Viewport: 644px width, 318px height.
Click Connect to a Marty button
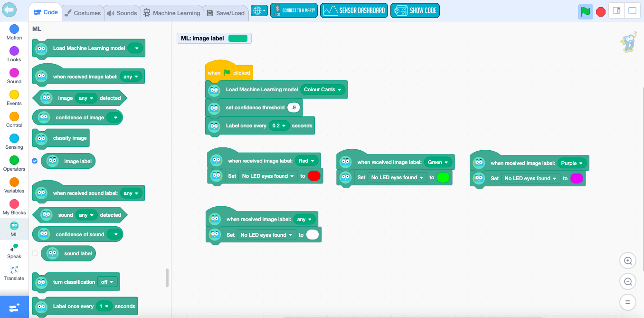point(294,10)
